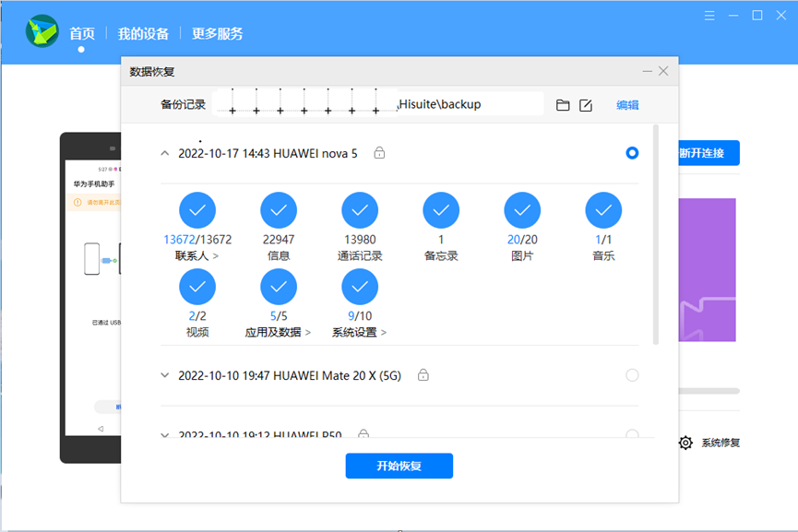The width and height of the screenshot is (798, 532).
Task: Click the 数据恢复 dialog title
Action: coord(152,72)
